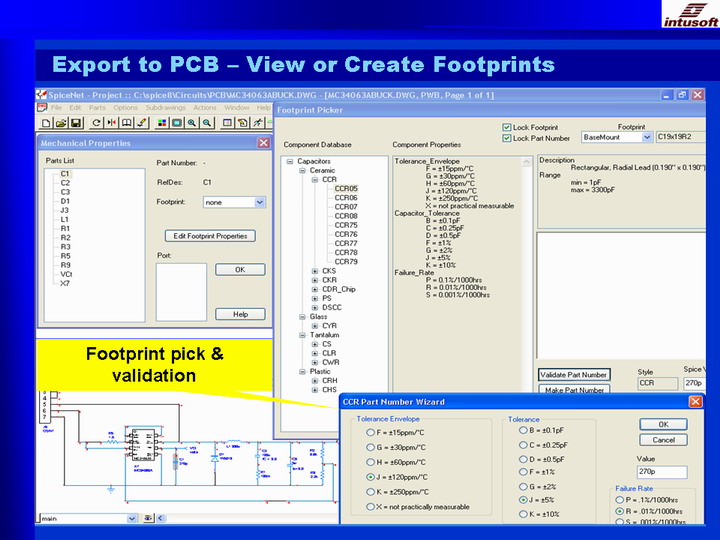Screen dimensions: 720x540
Task: Collapse the CCR tree node
Action: pos(315,180)
